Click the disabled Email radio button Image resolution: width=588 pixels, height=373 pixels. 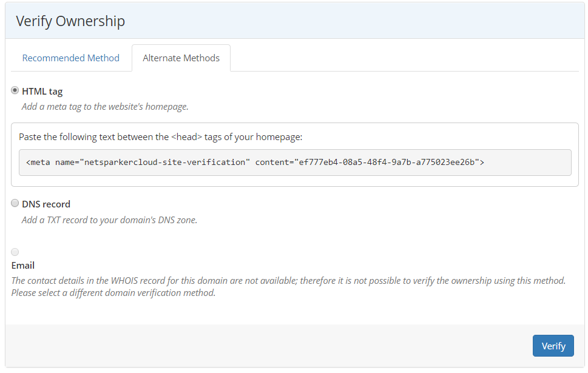coord(15,252)
